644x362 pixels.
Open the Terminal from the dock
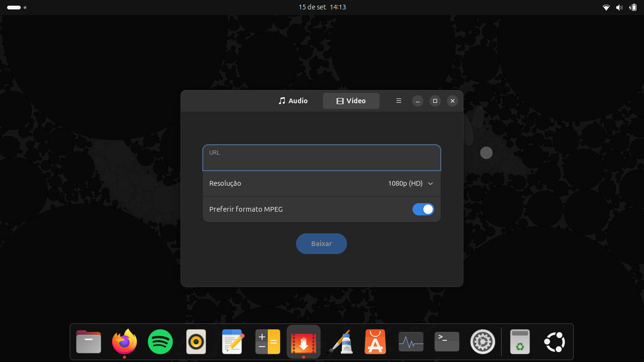tap(447, 342)
